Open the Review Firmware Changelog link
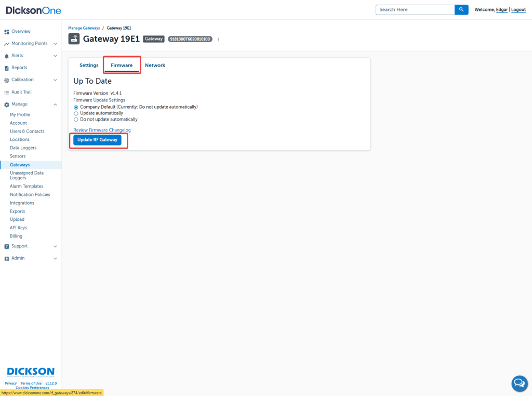This screenshot has width=532, height=396. (102, 130)
